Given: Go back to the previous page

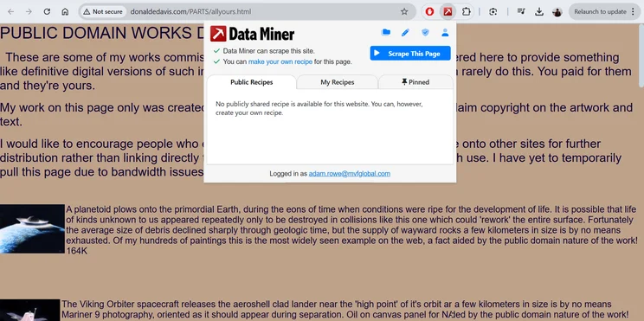Looking at the screenshot, I should coord(10,11).
